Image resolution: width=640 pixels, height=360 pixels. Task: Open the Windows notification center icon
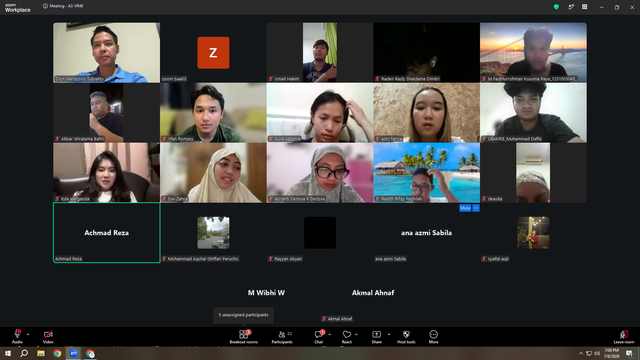pyautogui.click(x=629, y=353)
